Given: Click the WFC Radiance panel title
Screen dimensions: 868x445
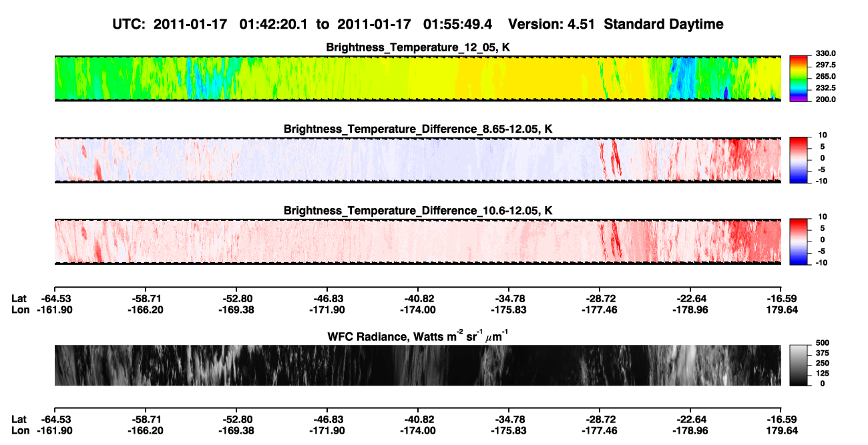Looking at the screenshot, I should tap(418, 336).
